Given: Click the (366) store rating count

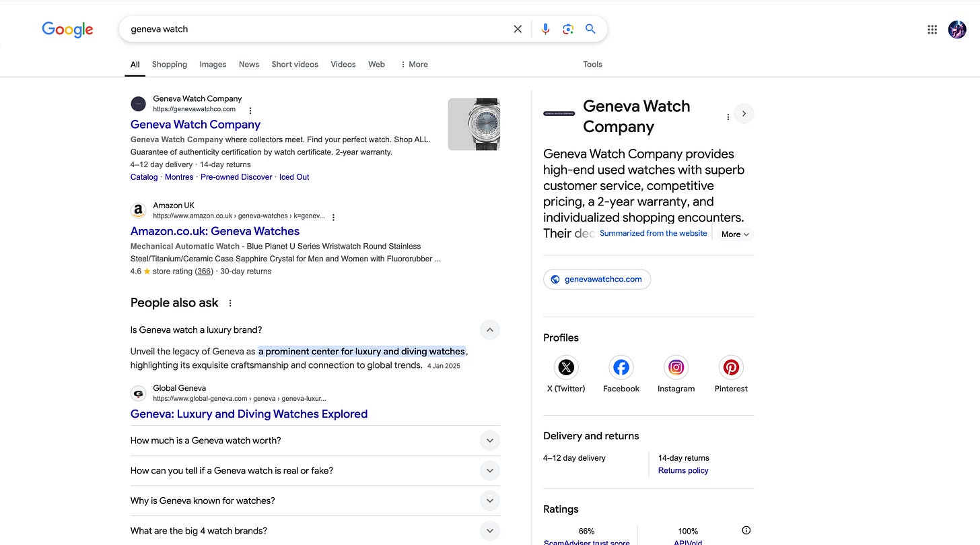Looking at the screenshot, I should [204, 271].
